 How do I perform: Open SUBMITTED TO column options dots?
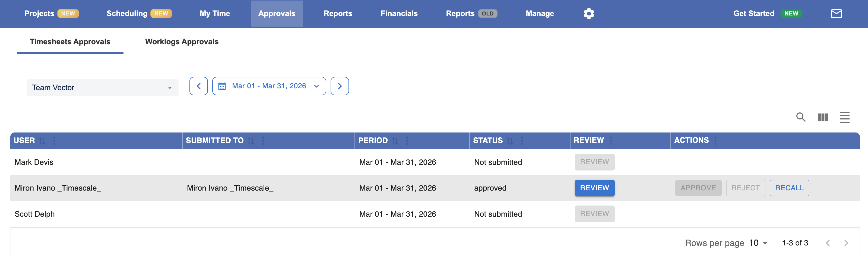(x=263, y=141)
